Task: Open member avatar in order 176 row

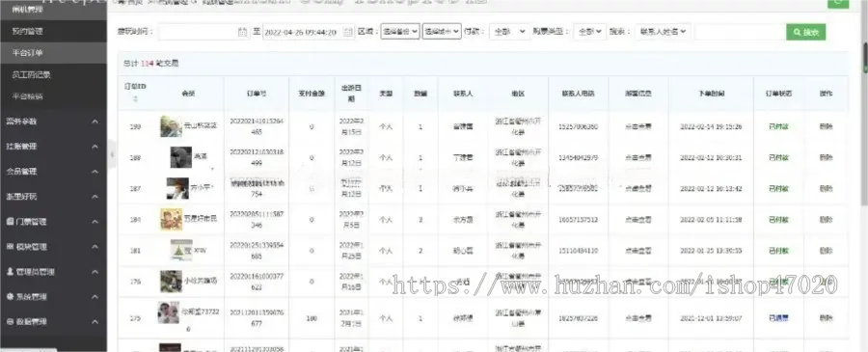Action: 171,282
